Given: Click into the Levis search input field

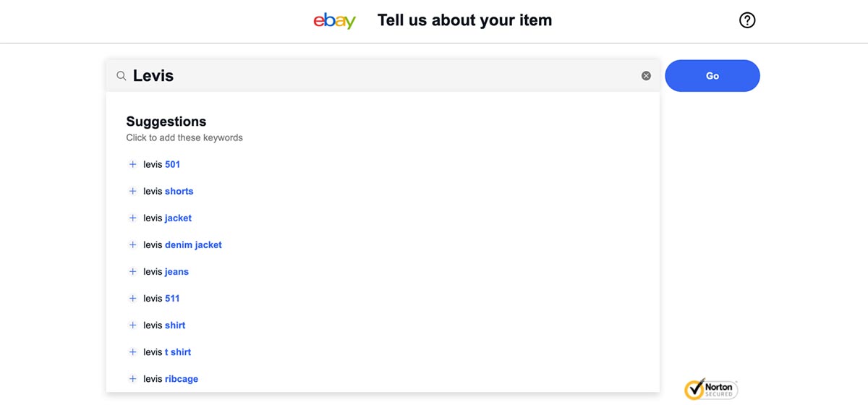Looking at the screenshot, I should [x=383, y=76].
